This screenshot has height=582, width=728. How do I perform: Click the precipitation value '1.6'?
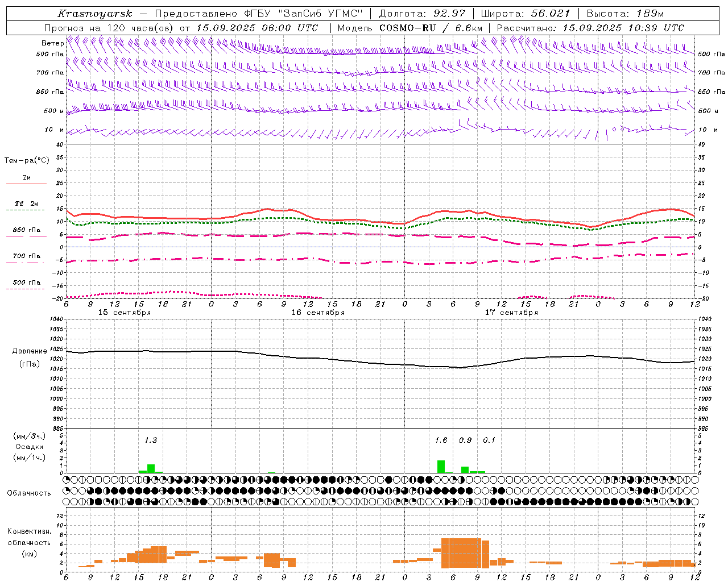(441, 440)
